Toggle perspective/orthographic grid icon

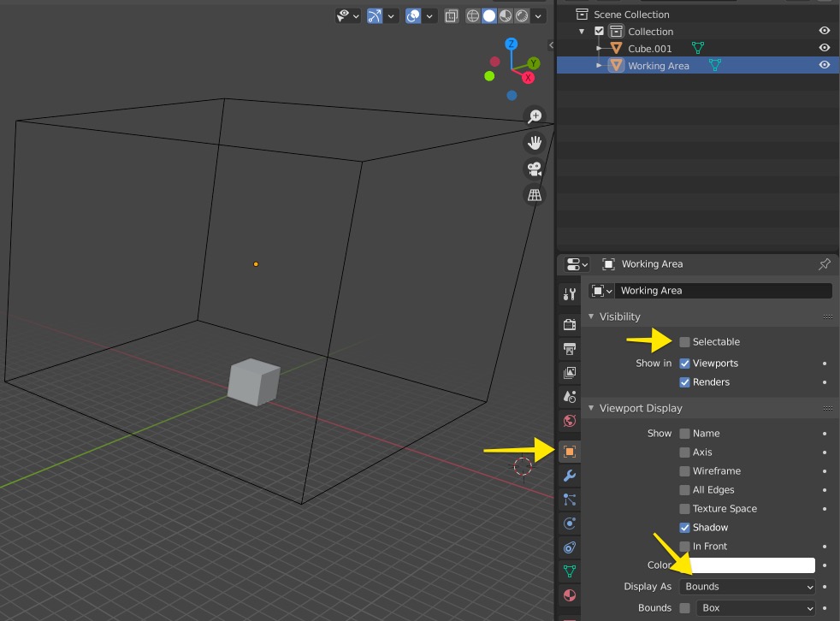[535, 195]
